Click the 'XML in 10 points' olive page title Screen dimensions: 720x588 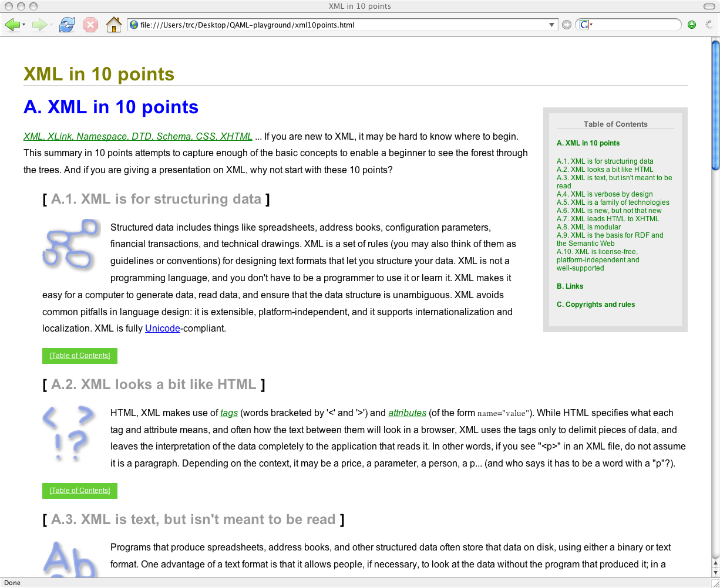tap(99, 74)
